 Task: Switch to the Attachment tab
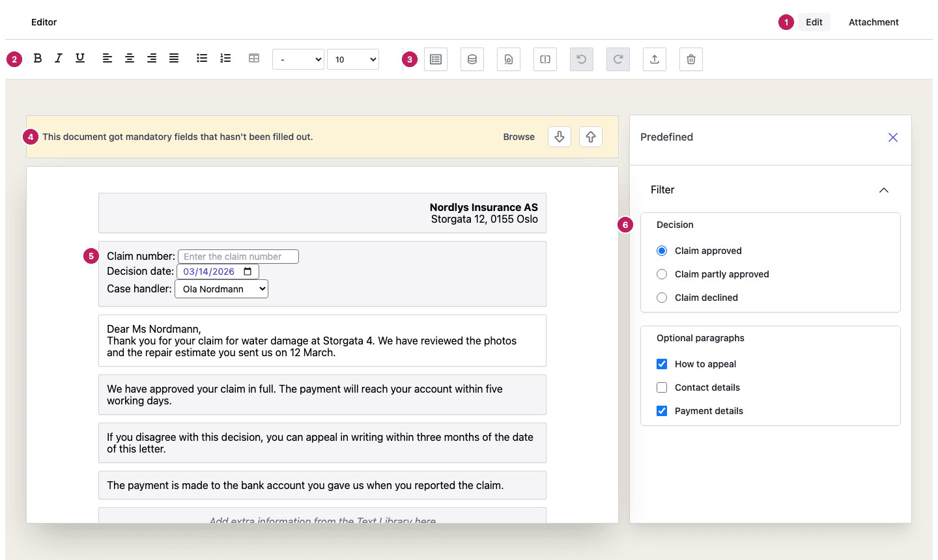[x=874, y=22]
